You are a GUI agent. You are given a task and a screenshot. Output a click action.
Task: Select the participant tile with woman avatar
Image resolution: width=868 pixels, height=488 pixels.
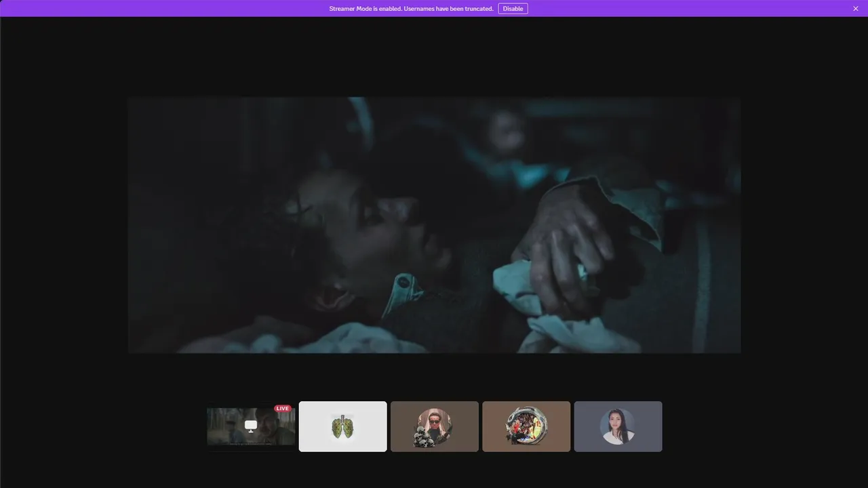tap(618, 426)
